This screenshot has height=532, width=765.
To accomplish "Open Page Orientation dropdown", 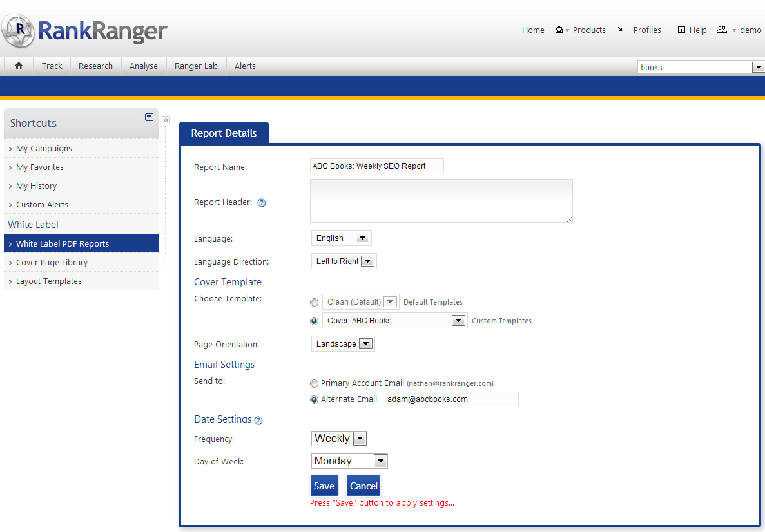I will (x=343, y=344).
